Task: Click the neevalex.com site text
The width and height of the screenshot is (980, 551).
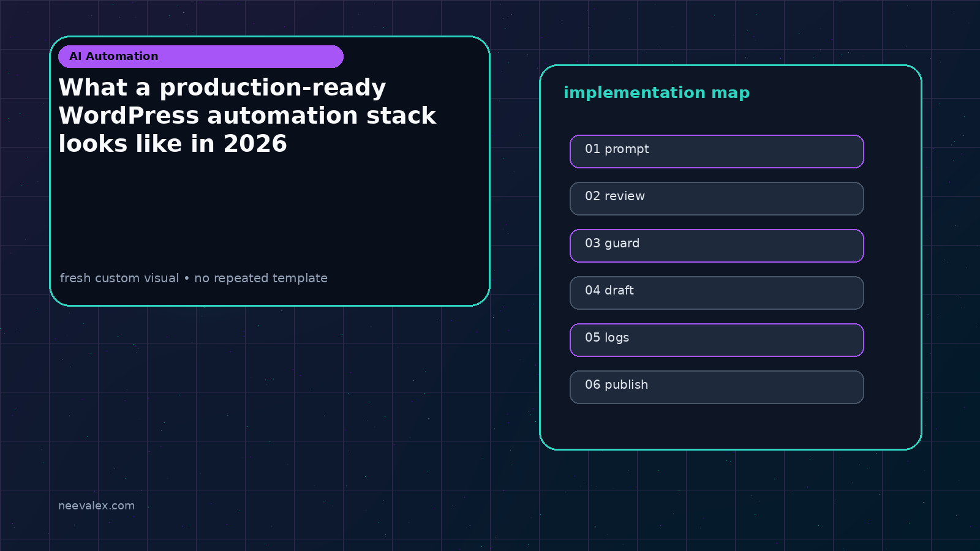Action: click(x=96, y=506)
